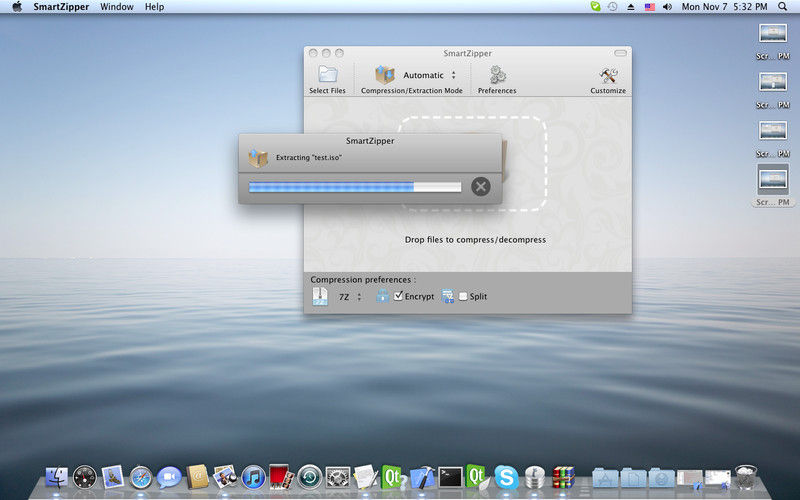Open the Downloads folder stack in Dock
Viewport: 800px width, 500px height.
(x=662, y=478)
